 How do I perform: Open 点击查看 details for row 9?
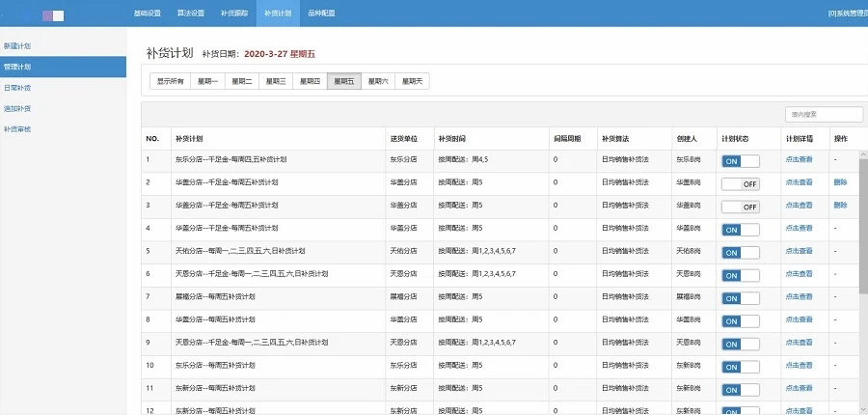(x=799, y=342)
